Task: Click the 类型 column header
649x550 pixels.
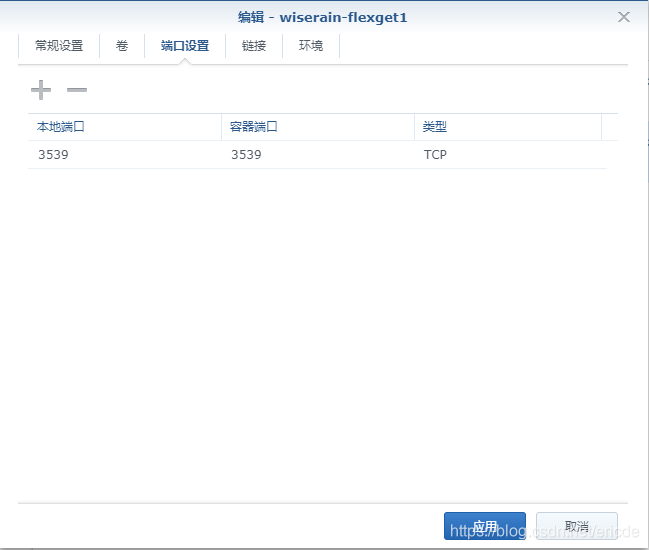Action: (508, 127)
